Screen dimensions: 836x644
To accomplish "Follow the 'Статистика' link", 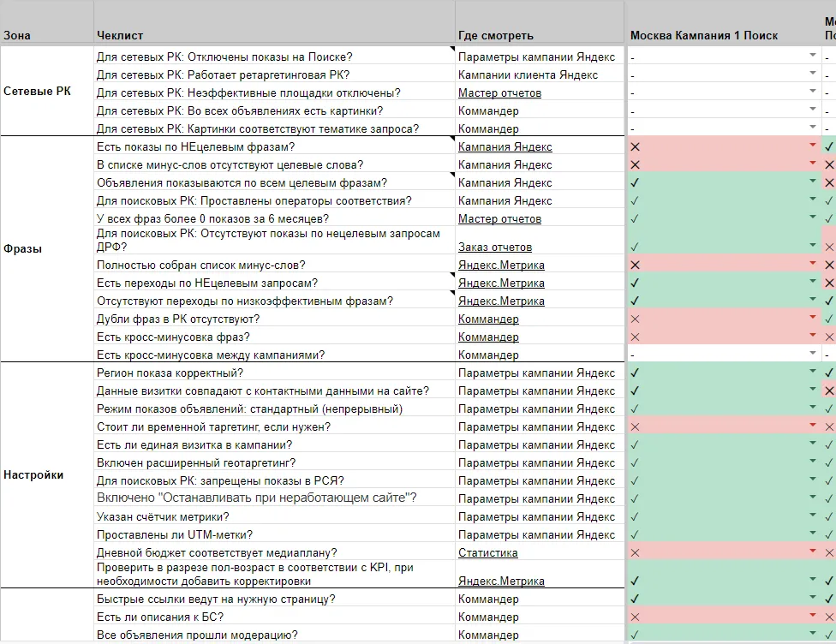I will click(x=488, y=553).
